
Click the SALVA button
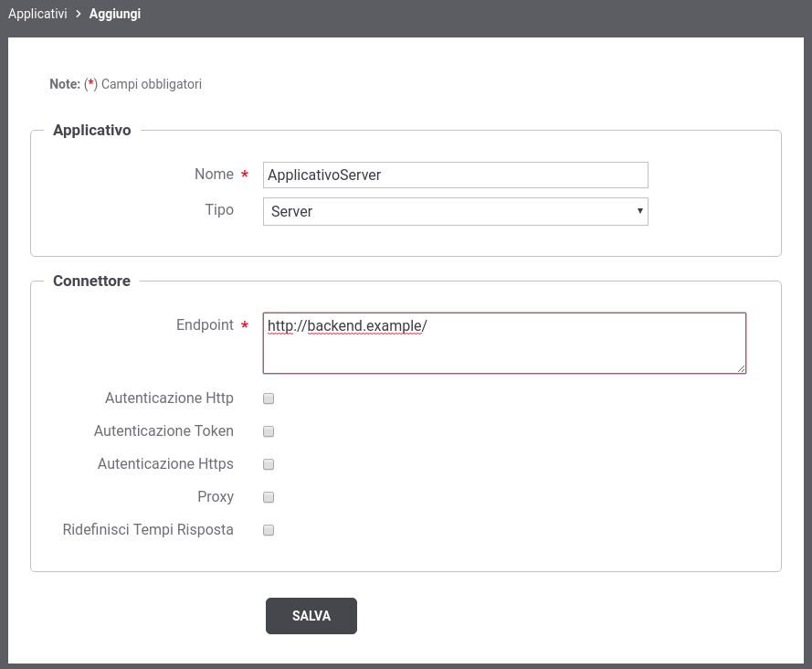click(x=311, y=616)
